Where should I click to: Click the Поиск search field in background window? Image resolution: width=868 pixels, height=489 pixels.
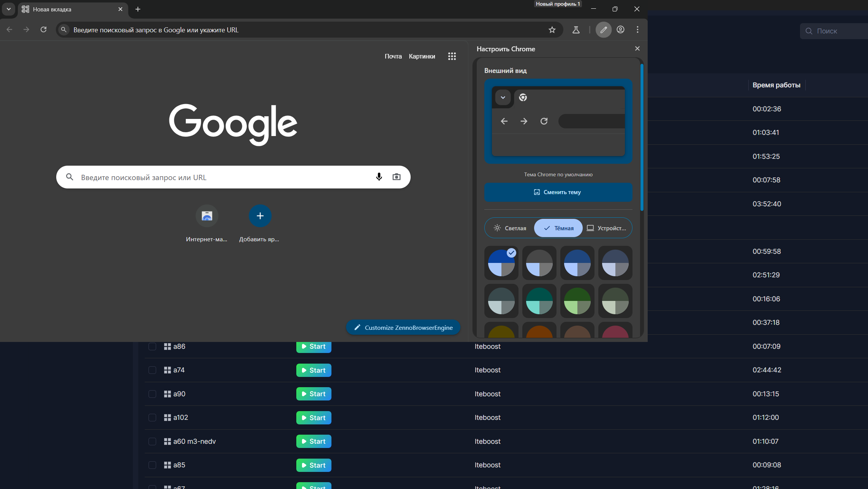(834, 31)
